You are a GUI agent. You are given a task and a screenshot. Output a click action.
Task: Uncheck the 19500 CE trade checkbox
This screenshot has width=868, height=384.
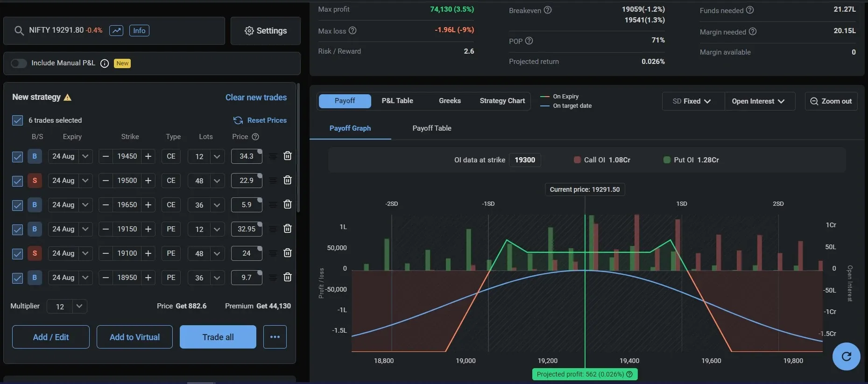point(17,181)
